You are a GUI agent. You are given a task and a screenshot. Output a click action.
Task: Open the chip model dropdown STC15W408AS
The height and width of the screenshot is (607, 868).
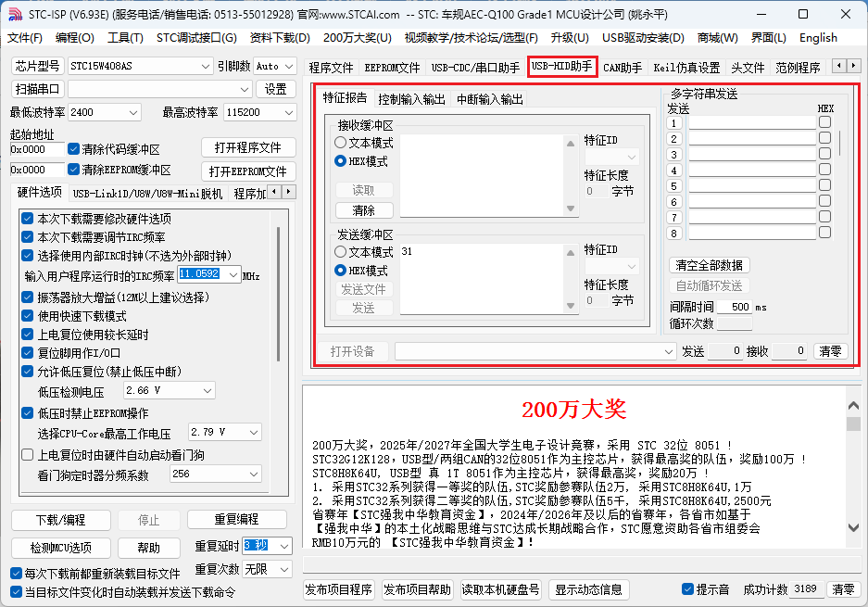click(141, 66)
